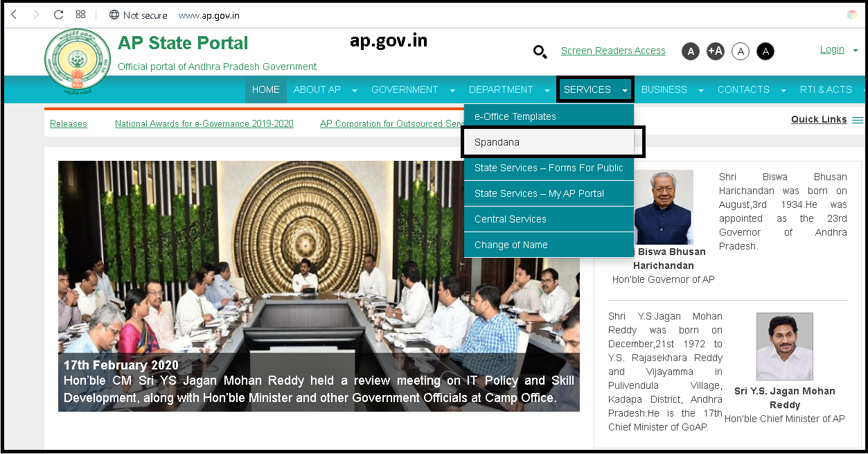This screenshot has height=454, width=868.
Task: Open the Quick Links hamburger icon
Action: [858, 120]
